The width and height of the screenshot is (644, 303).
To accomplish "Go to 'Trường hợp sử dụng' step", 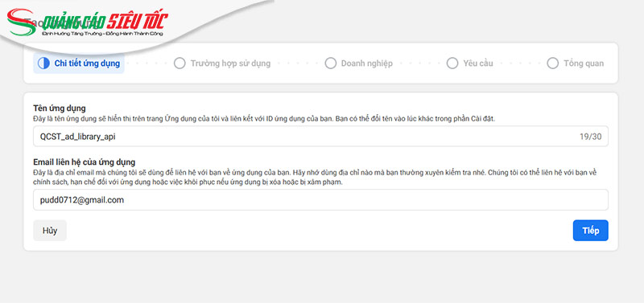I will click(222, 63).
